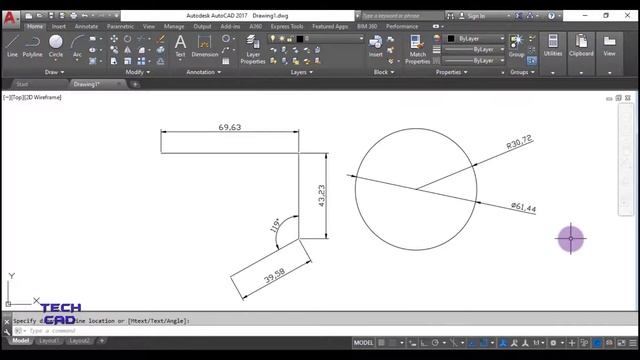640x360 pixels.
Task: Select the Polyline tool
Action: [32, 46]
